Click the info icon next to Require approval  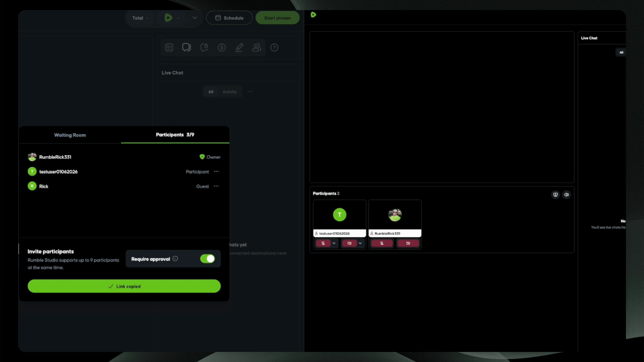coord(175,259)
